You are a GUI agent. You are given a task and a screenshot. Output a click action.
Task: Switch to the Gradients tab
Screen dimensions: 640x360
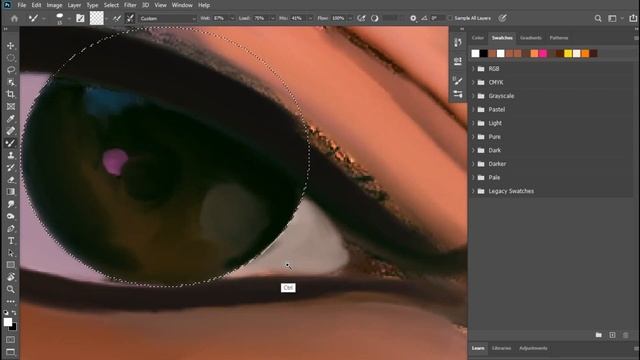click(531, 38)
